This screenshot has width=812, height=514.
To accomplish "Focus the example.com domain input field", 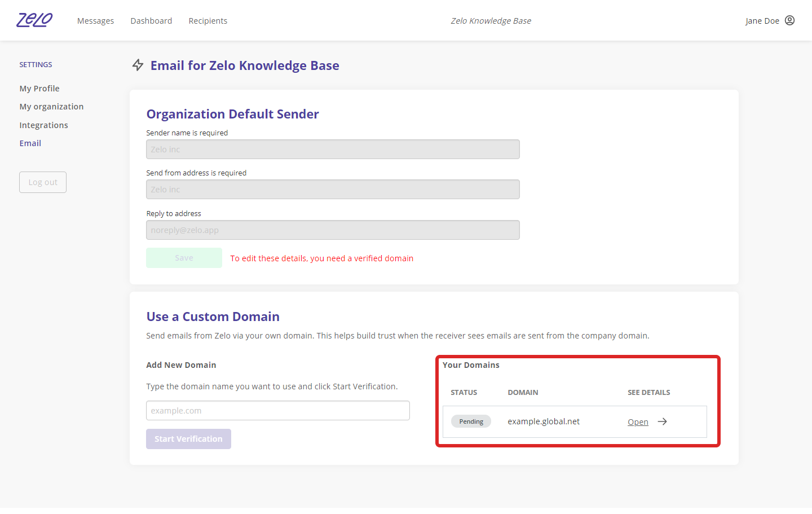I will (278, 411).
